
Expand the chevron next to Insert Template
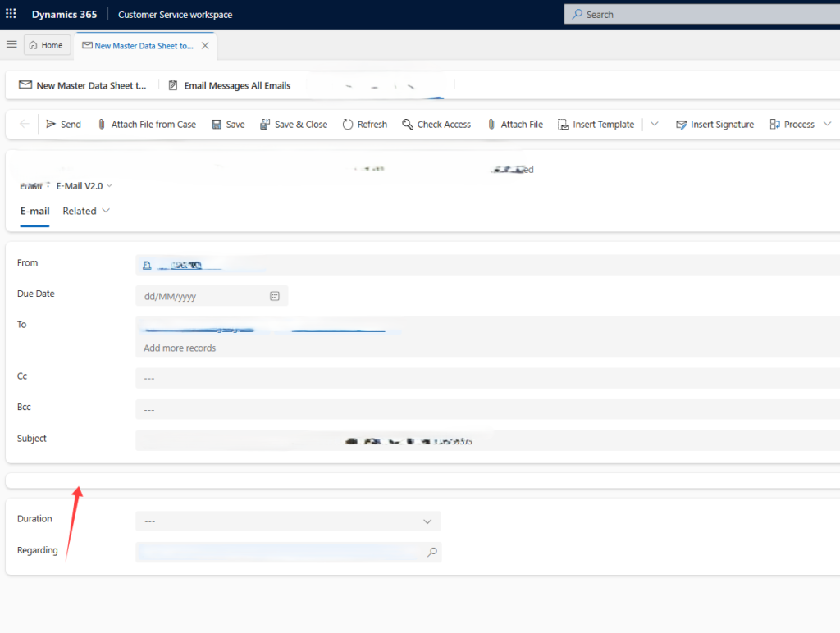click(x=654, y=124)
